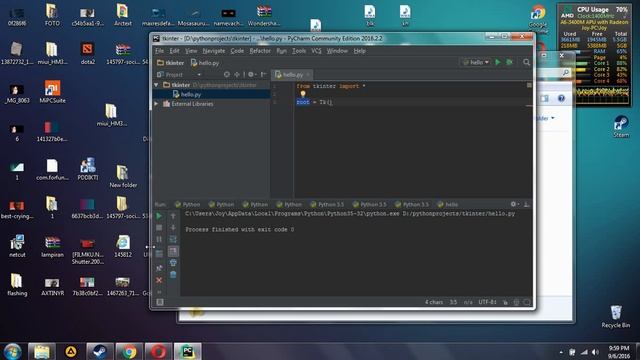The height and width of the screenshot is (360, 640).
Task: Open the netcut desktop shortcut
Action: click(17, 246)
